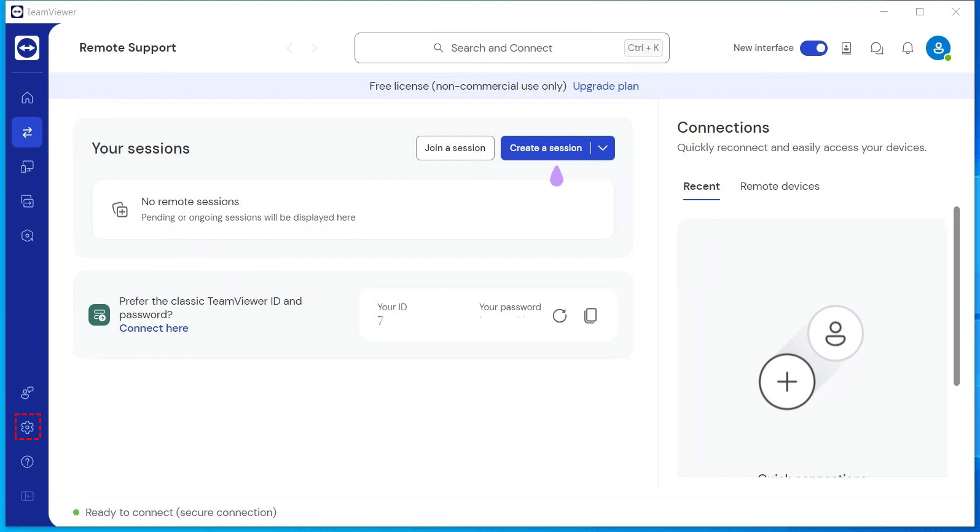Viewport: 980px width, 532px height.
Task: Open the Settings gear in sidebar
Action: pyautogui.click(x=27, y=427)
